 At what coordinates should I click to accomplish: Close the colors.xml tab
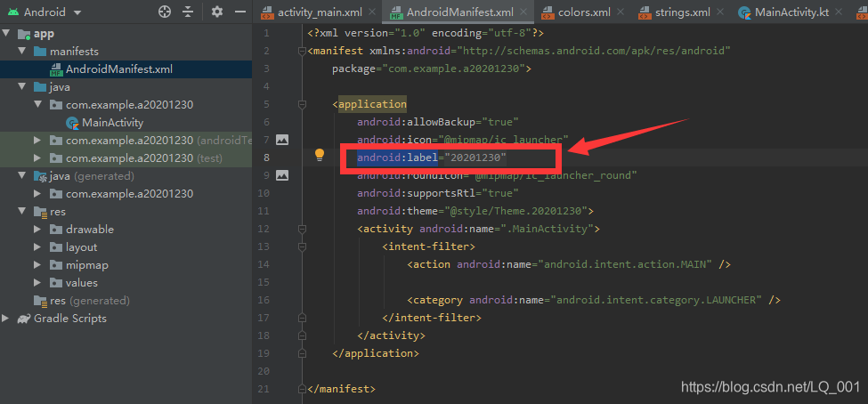click(620, 12)
